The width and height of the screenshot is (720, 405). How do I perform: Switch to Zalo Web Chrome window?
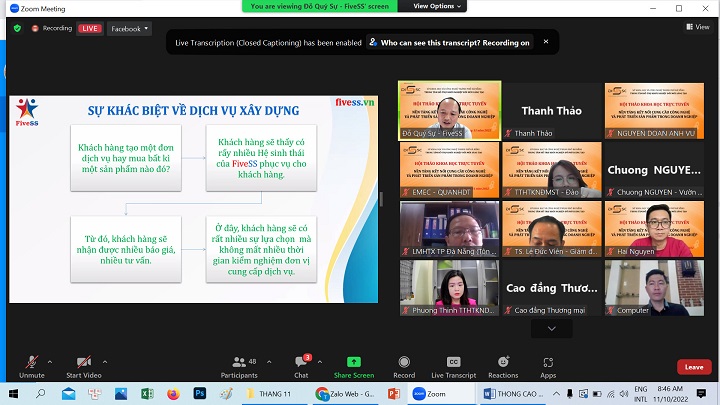pos(345,394)
